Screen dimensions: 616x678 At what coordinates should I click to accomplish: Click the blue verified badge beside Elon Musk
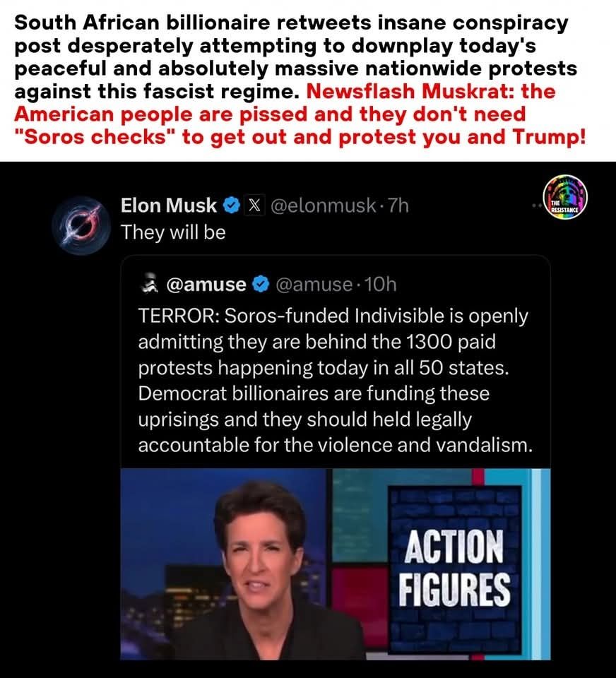232,206
